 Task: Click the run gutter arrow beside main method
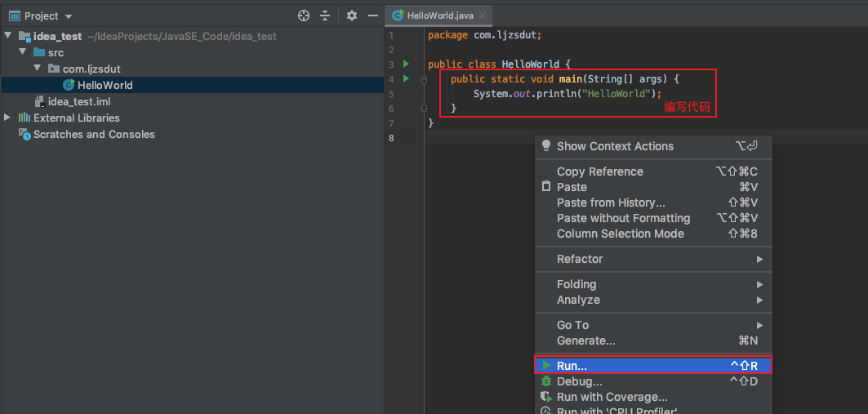pos(406,78)
